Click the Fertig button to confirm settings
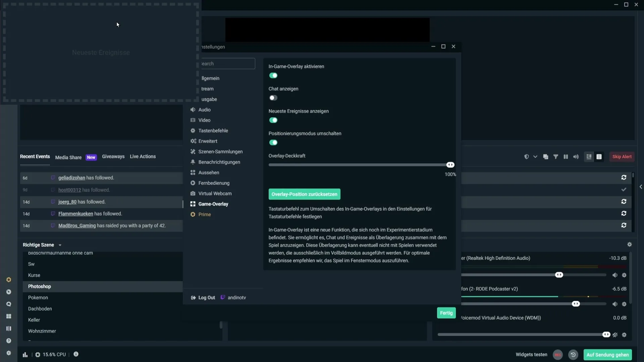644x362 pixels. click(446, 312)
